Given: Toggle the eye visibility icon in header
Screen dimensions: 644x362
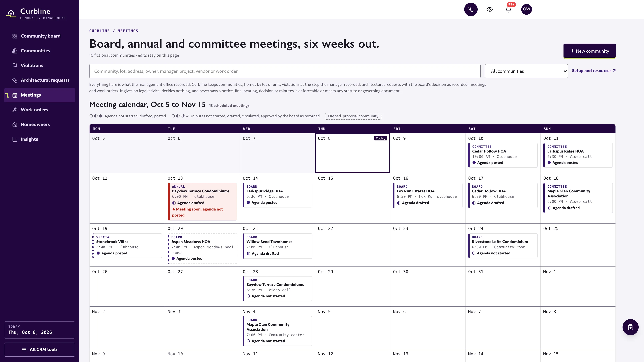Looking at the screenshot, I should click(x=490, y=9).
